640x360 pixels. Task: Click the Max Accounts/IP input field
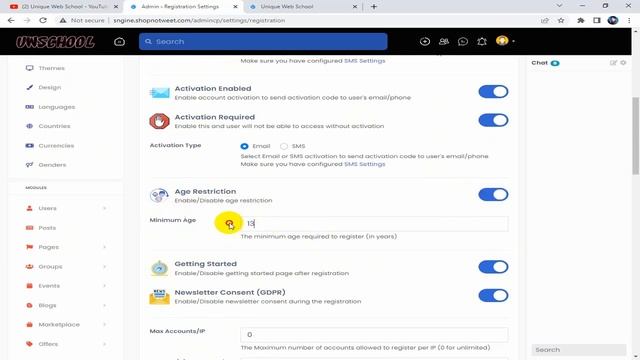pos(374,335)
